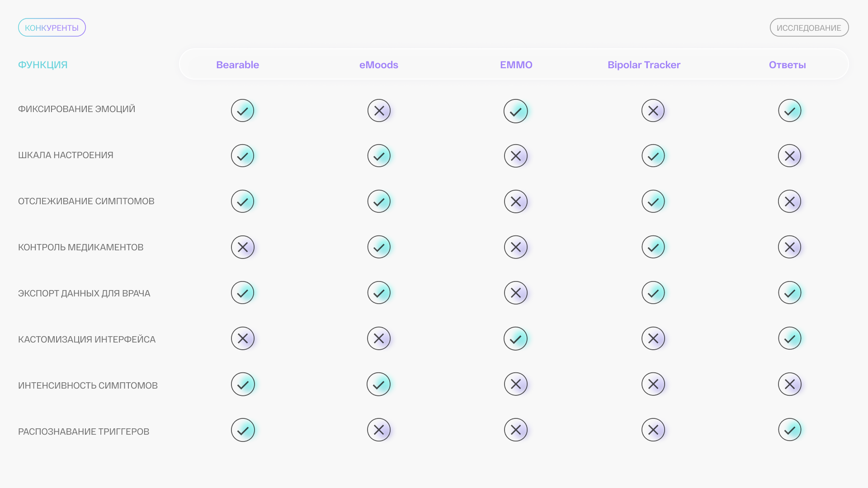Click eMoods checkmark for ИНТЕНСИВНОСТЬ СИМПТОМОВ
Screen dimensions: 868x488
tap(379, 384)
